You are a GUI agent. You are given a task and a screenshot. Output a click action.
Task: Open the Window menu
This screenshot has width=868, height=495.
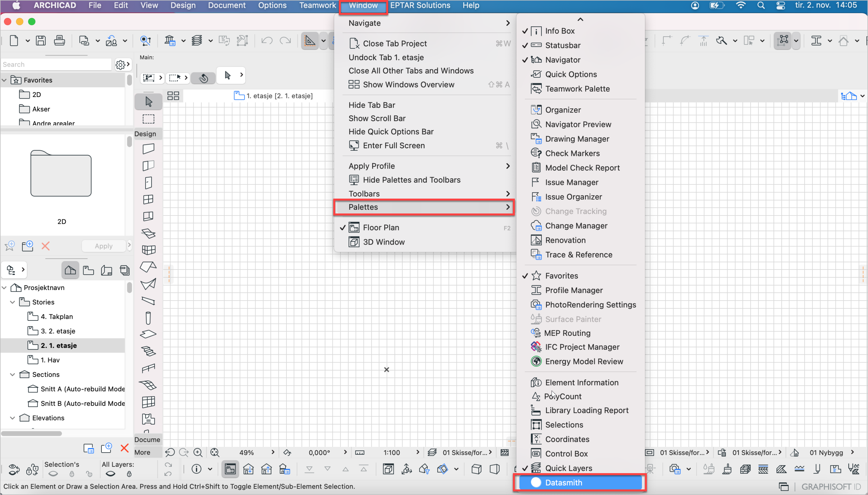click(363, 6)
